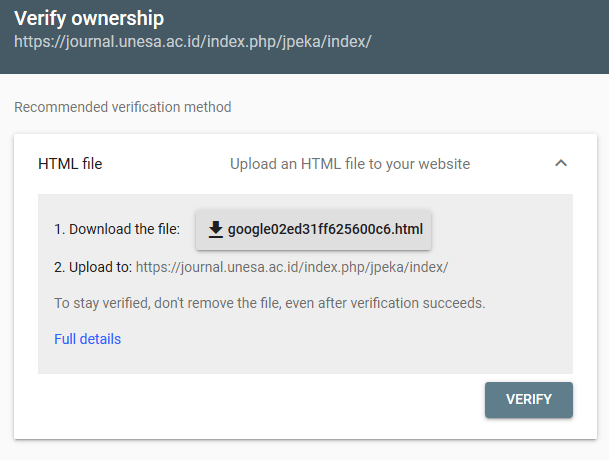Collapse the HTML file section chevron

[561, 163]
